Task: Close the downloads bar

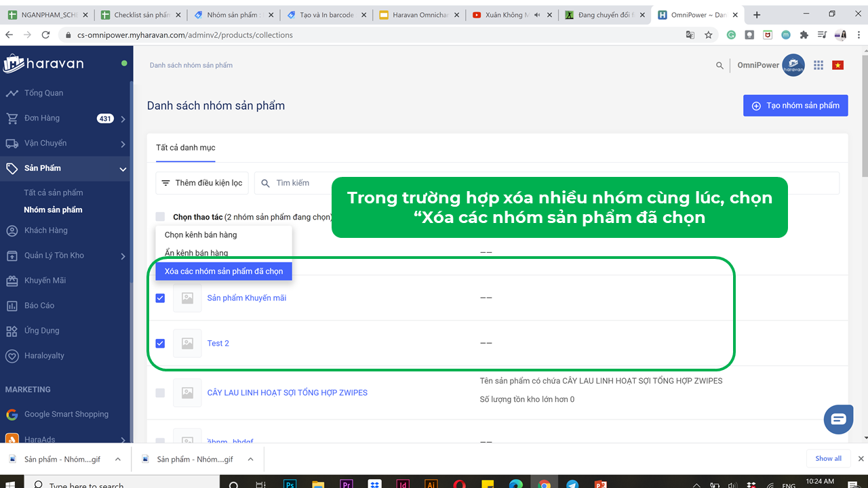Action: pos(861,459)
